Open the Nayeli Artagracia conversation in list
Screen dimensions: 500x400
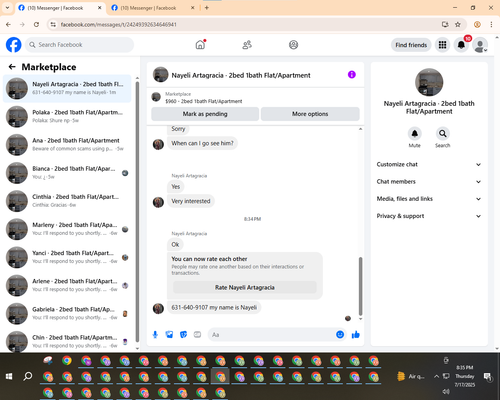click(x=67, y=88)
